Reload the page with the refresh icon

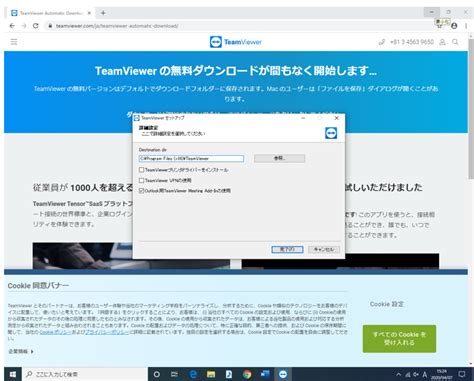pyautogui.click(x=36, y=26)
